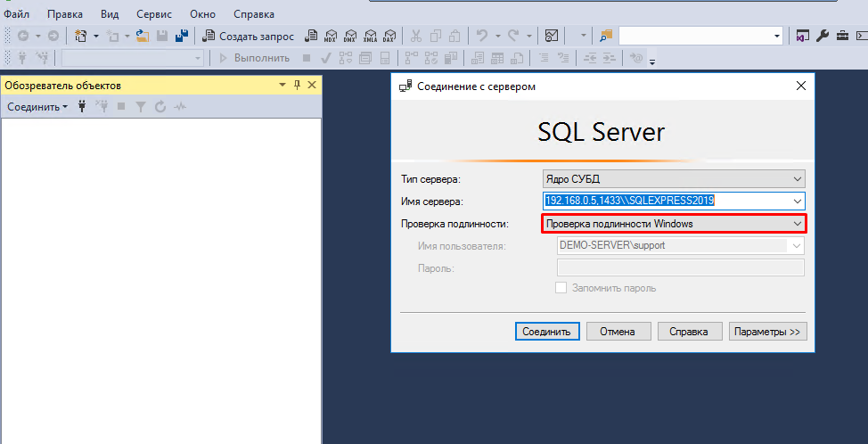Click the 'Отмена' button

click(x=618, y=332)
